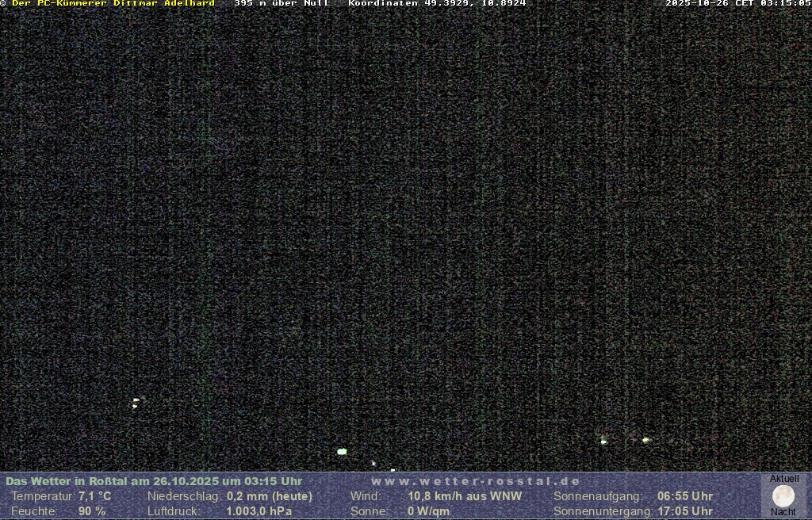Click the pair of lights at lower left
Image resolution: width=812 pixels, height=520 pixels.
point(136,403)
